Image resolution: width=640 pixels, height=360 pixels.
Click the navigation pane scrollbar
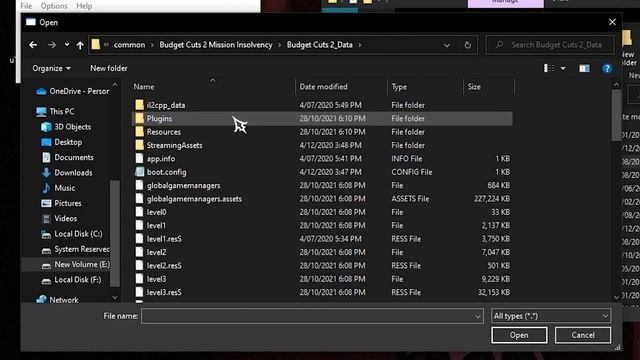(115, 233)
